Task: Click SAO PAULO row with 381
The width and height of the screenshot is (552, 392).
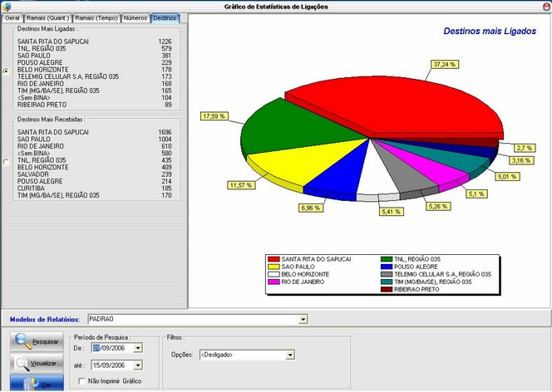Action: tap(94, 56)
